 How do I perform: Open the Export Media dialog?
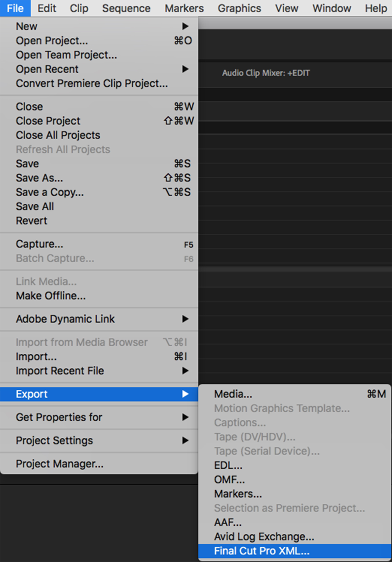click(x=233, y=394)
